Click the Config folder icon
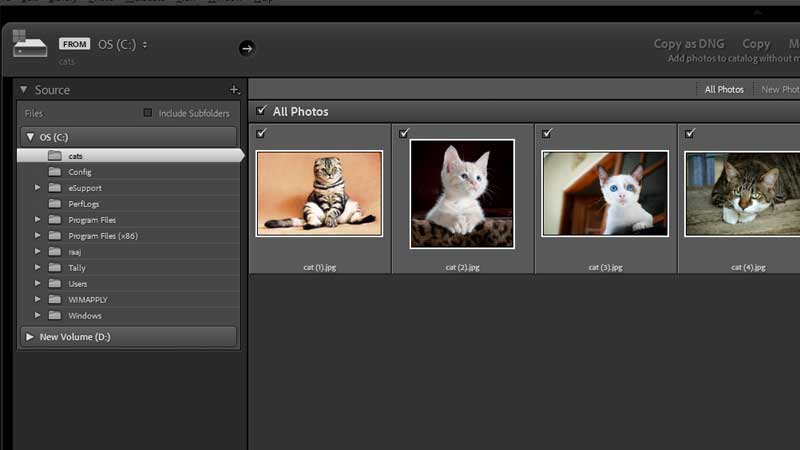800x450 pixels. coord(55,172)
